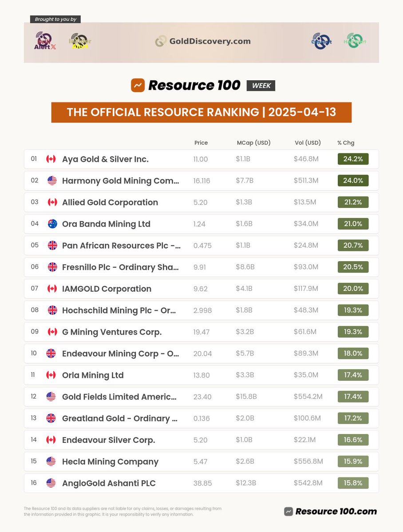Click the 15.8% change badge
403x532 pixels.
pos(353,483)
